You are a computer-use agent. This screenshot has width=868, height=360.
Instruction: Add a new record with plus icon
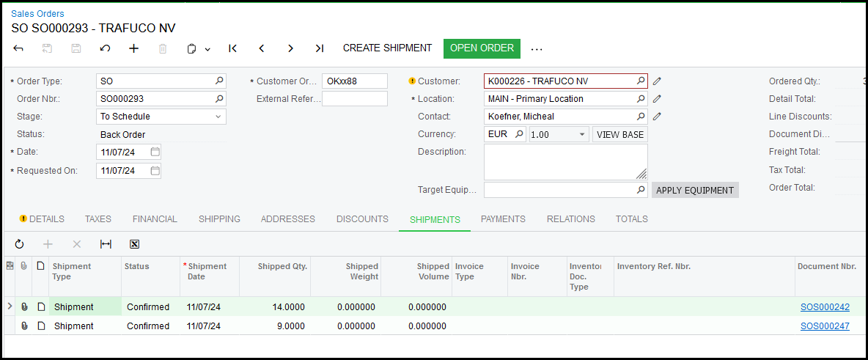tap(133, 48)
